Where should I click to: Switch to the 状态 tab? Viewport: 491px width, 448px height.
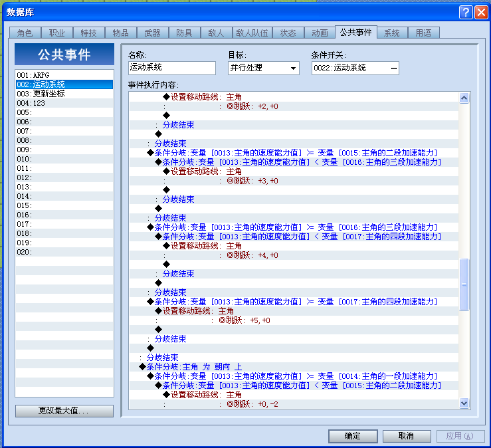[x=288, y=33]
